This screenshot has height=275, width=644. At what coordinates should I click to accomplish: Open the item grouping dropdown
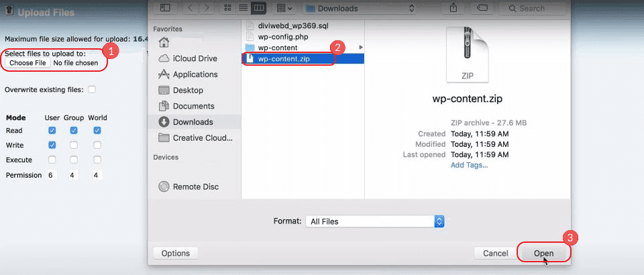point(284,8)
